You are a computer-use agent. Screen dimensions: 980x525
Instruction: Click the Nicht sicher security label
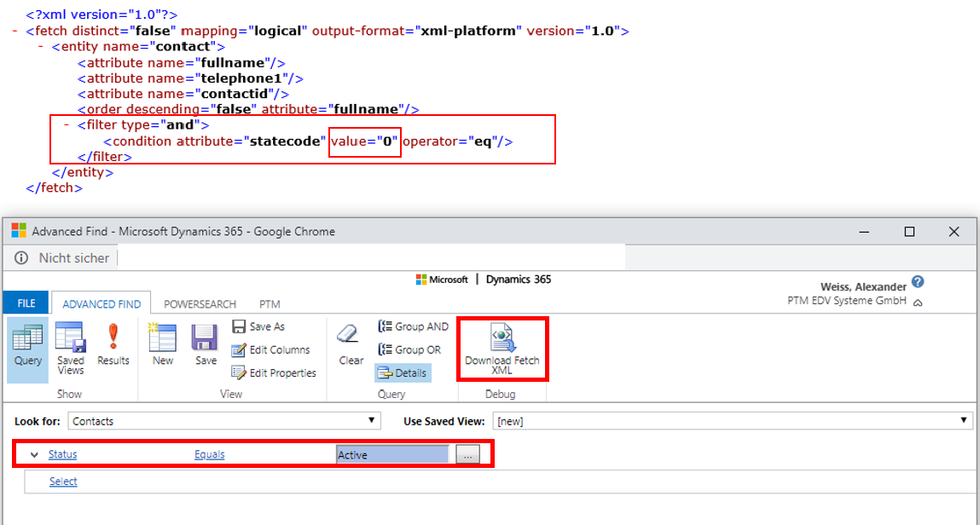coord(73,258)
